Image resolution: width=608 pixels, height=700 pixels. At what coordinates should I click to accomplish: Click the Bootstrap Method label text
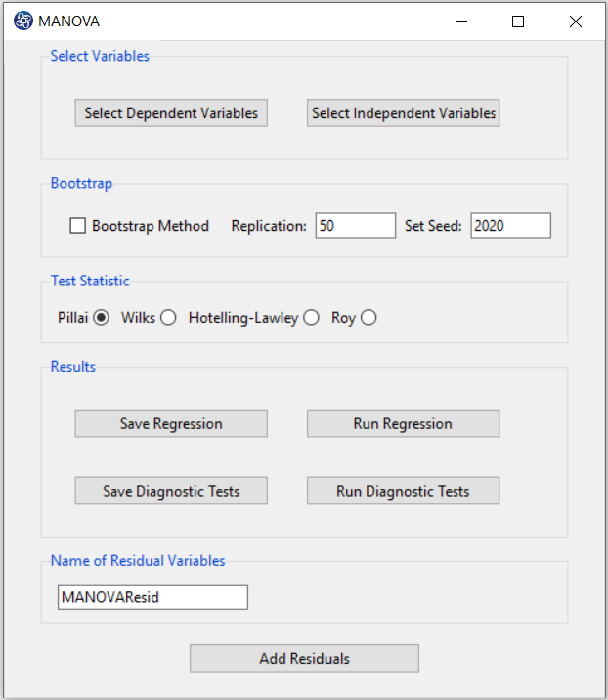151,226
